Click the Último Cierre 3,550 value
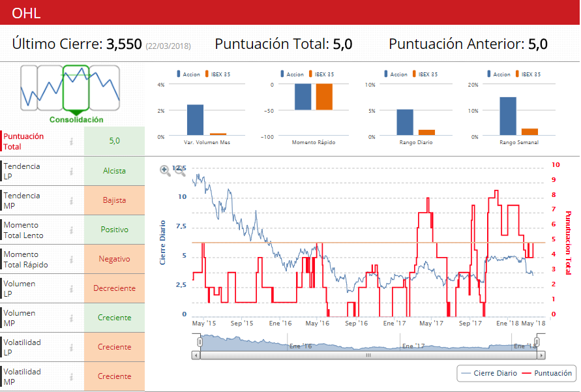 click(x=124, y=44)
